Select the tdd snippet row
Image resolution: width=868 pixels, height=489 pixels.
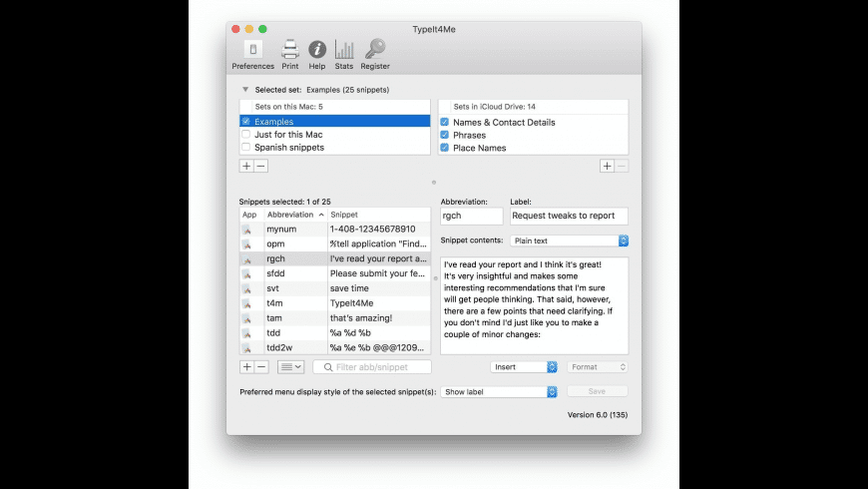pyautogui.click(x=335, y=333)
